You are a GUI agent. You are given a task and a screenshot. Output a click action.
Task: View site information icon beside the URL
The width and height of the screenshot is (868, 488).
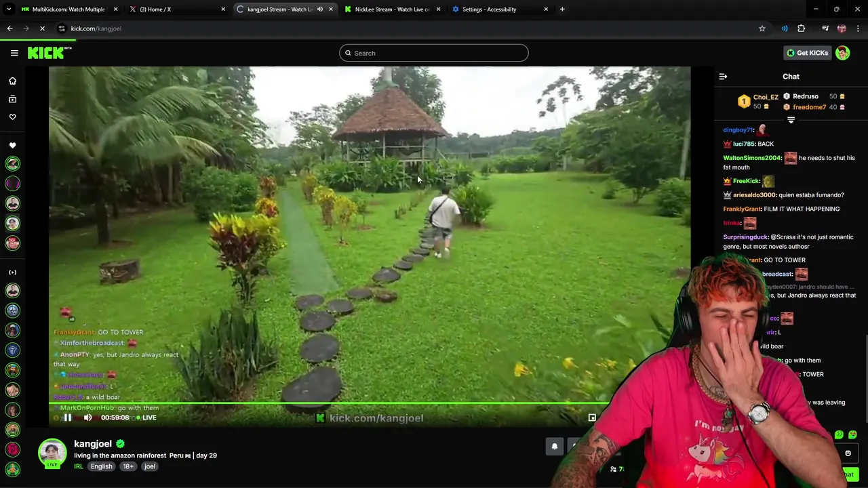coord(62,28)
